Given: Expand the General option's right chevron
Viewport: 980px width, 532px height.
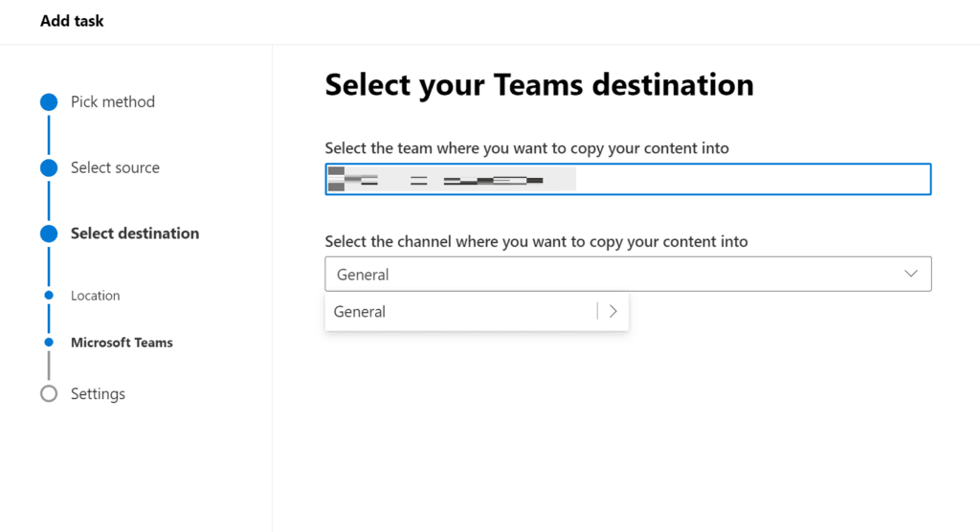Looking at the screenshot, I should pos(613,312).
